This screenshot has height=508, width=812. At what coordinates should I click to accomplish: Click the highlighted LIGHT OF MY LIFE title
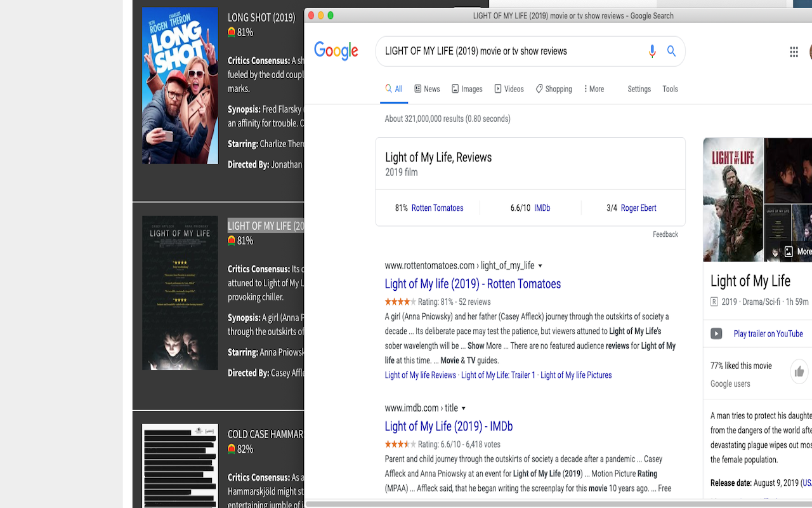(x=266, y=226)
